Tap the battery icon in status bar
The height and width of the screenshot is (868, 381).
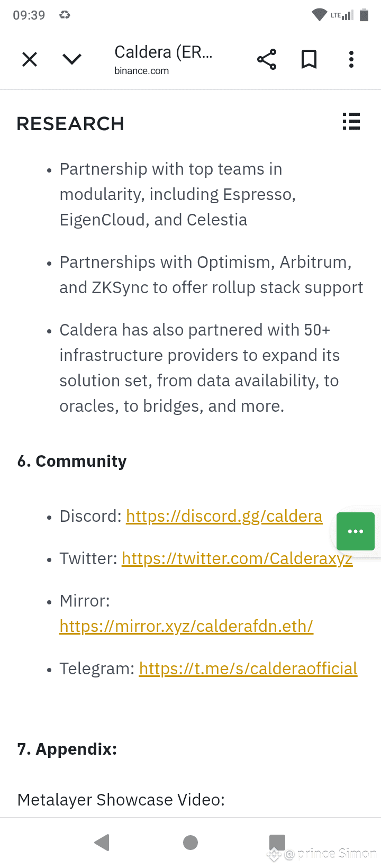pos(364,15)
